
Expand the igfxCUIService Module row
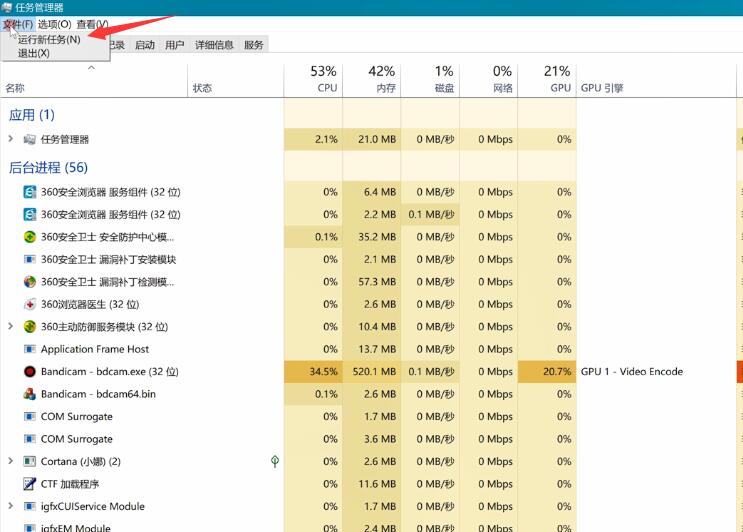point(10,505)
